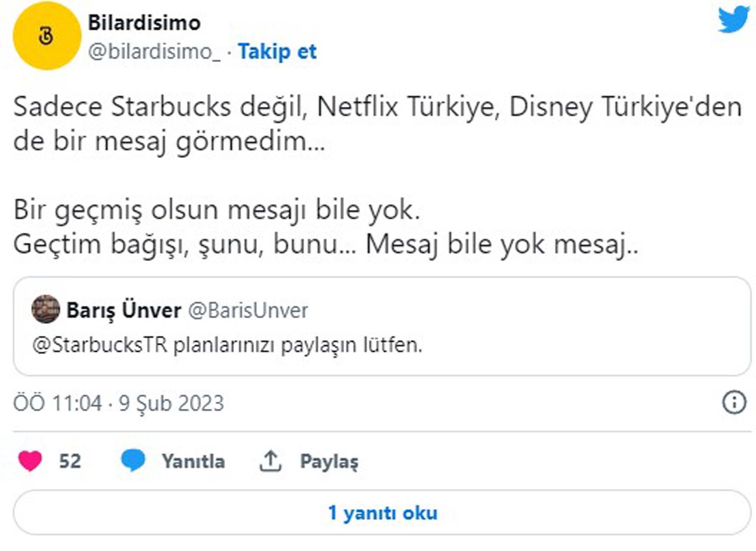This screenshot has width=756, height=551.
Task: Click the 52 likes count
Action: point(70,461)
